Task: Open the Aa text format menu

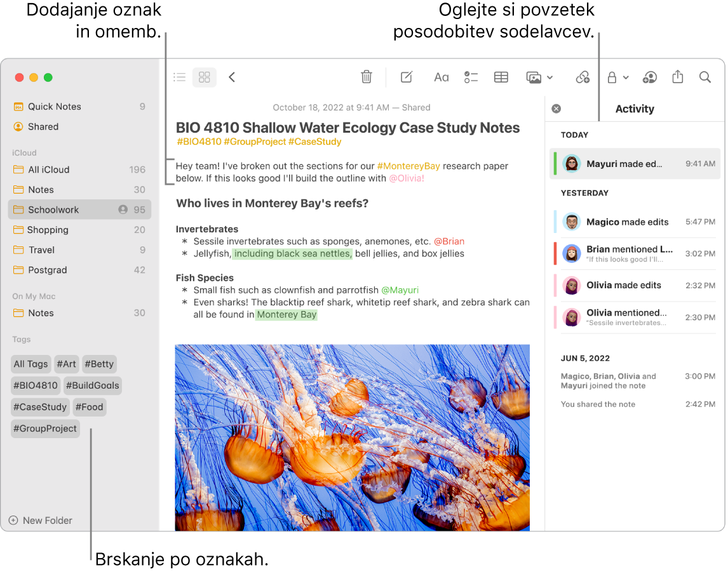Action: pyautogui.click(x=441, y=77)
